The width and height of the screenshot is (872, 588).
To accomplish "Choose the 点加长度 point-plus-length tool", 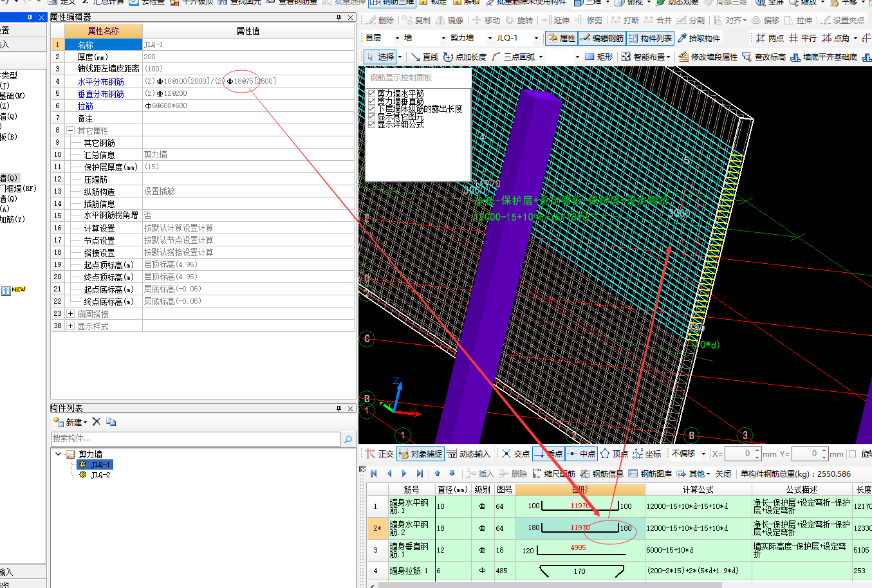I will point(465,57).
